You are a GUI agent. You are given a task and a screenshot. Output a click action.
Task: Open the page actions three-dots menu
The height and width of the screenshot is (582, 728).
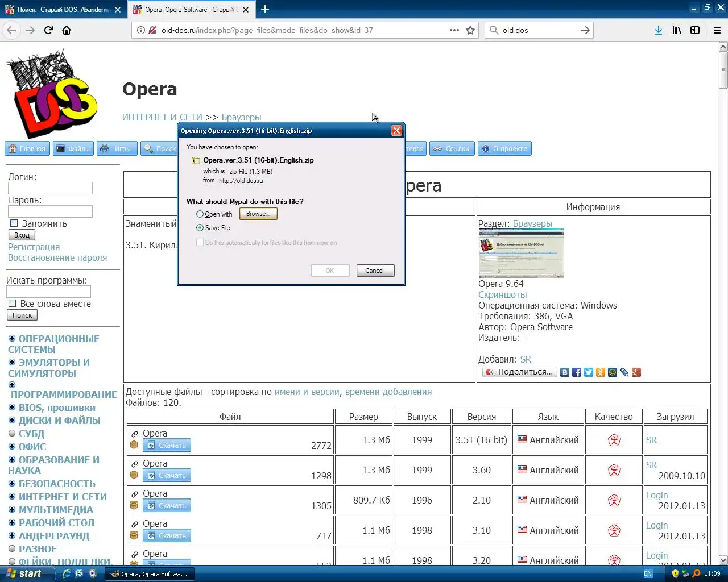pyautogui.click(x=454, y=30)
